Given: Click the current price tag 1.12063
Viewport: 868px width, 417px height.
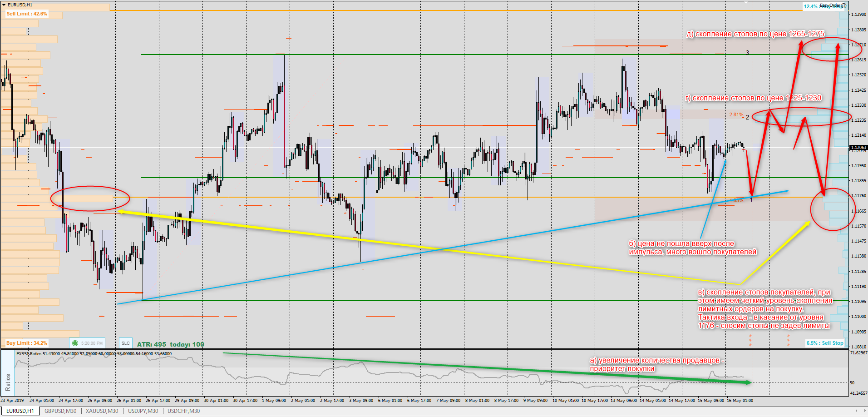Looking at the screenshot, I should point(858,147).
